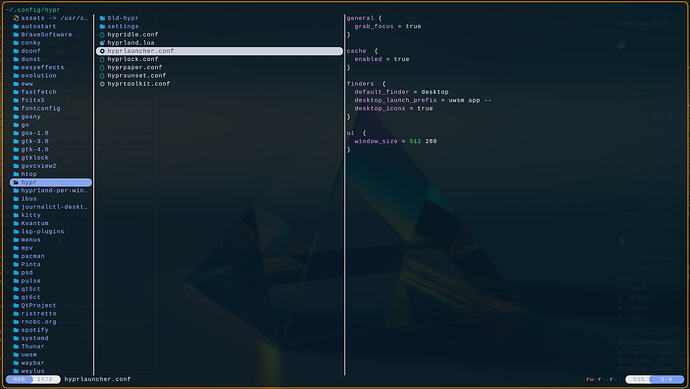Click the folder icon next to kitty

coord(16,215)
